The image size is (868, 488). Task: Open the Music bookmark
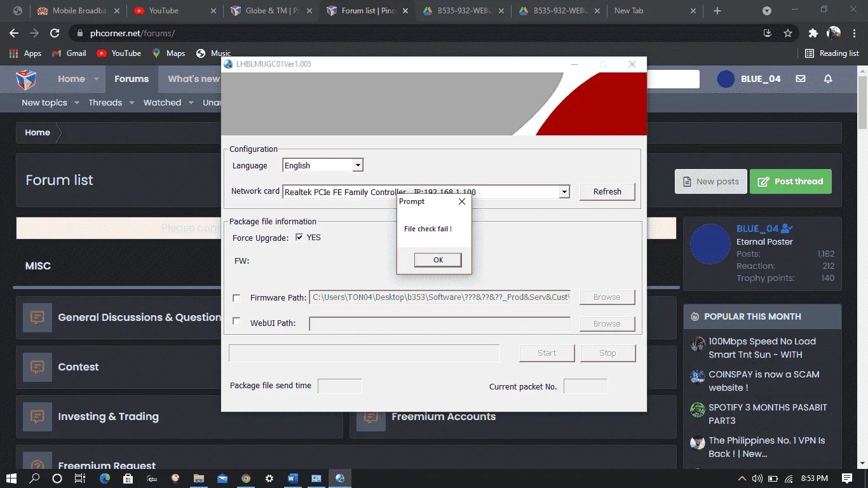tap(214, 53)
